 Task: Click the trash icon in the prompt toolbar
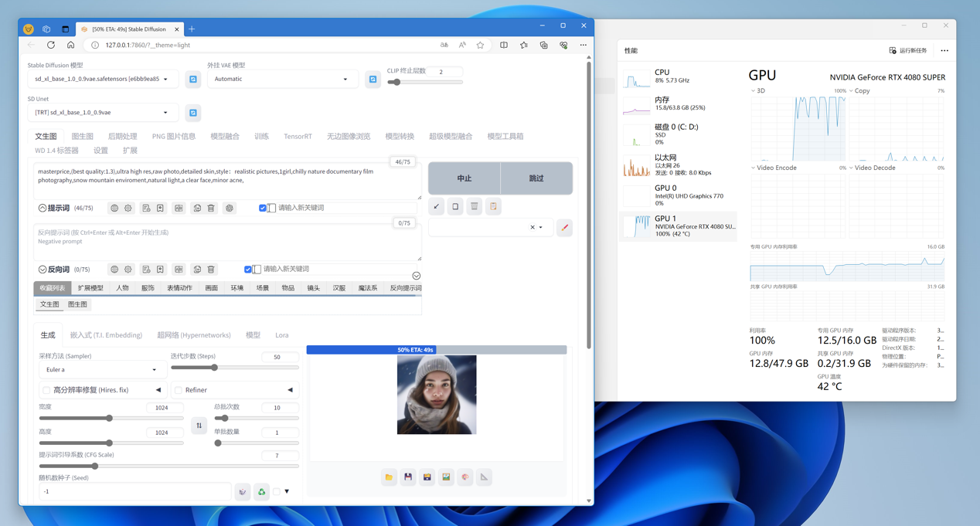pyautogui.click(x=211, y=209)
